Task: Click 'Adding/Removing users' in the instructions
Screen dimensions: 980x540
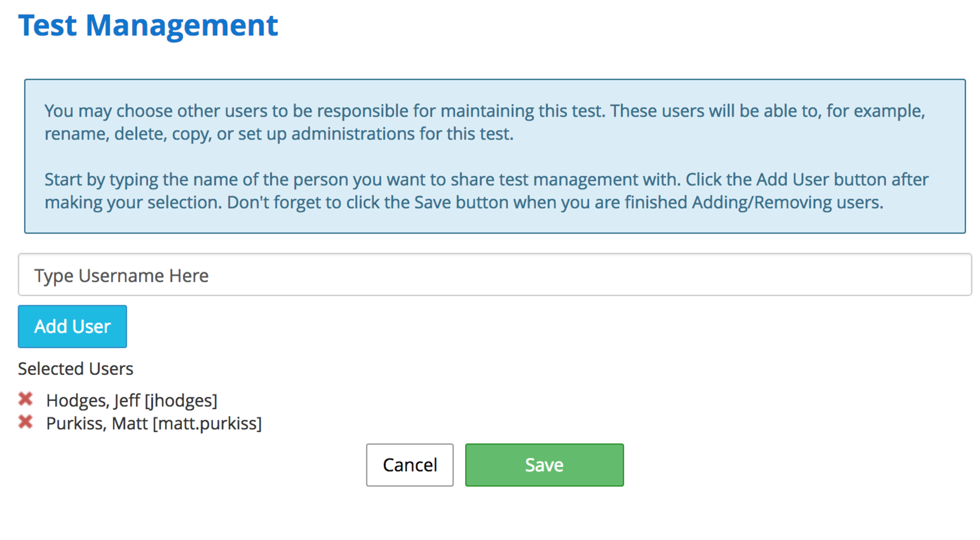Action: [x=787, y=202]
